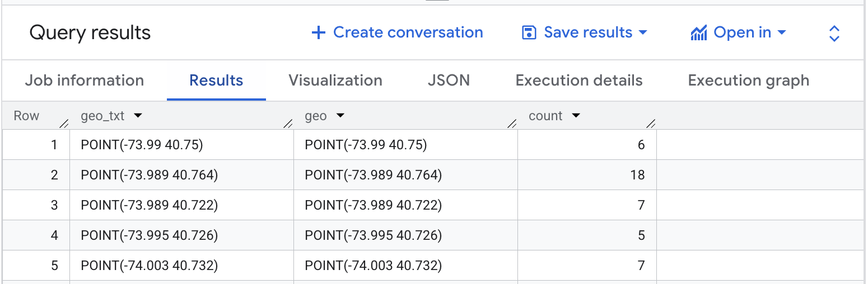Open the geo column dropdown arrow
Screen dimensions: 868x284
coord(340,116)
